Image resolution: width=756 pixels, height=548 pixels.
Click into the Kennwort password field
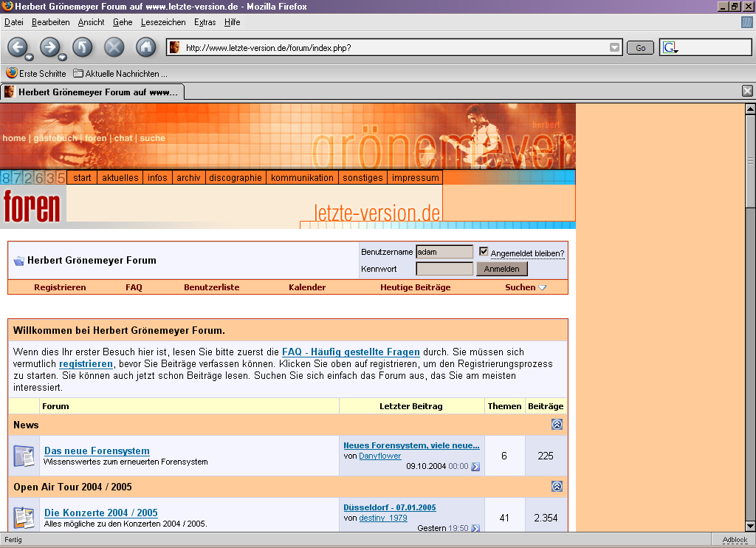coord(444,269)
